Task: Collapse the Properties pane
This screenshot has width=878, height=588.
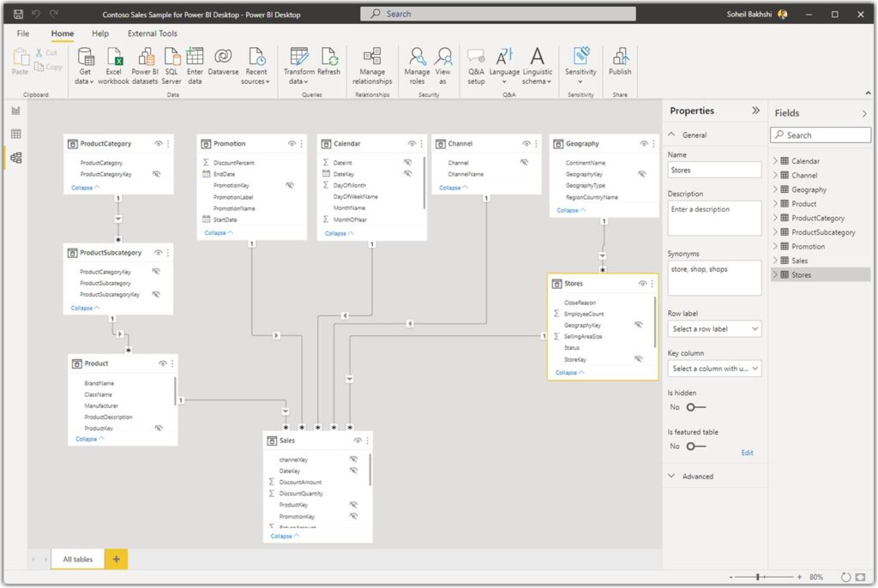Action: 755,111
